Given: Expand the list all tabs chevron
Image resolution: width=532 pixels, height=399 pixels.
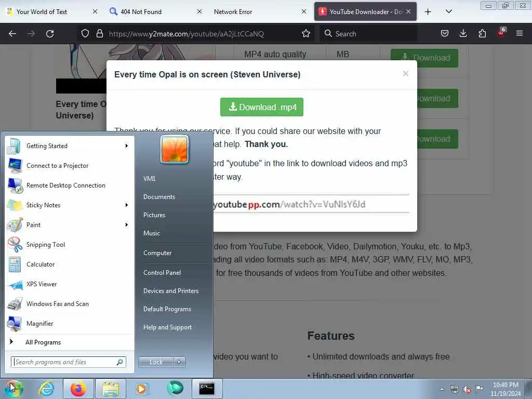Looking at the screenshot, I should pos(448,12).
